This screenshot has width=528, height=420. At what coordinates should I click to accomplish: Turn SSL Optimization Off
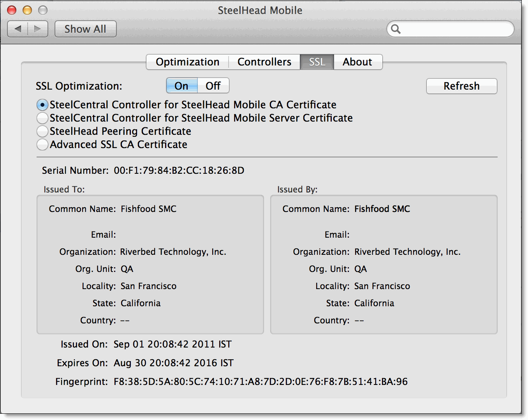(213, 85)
